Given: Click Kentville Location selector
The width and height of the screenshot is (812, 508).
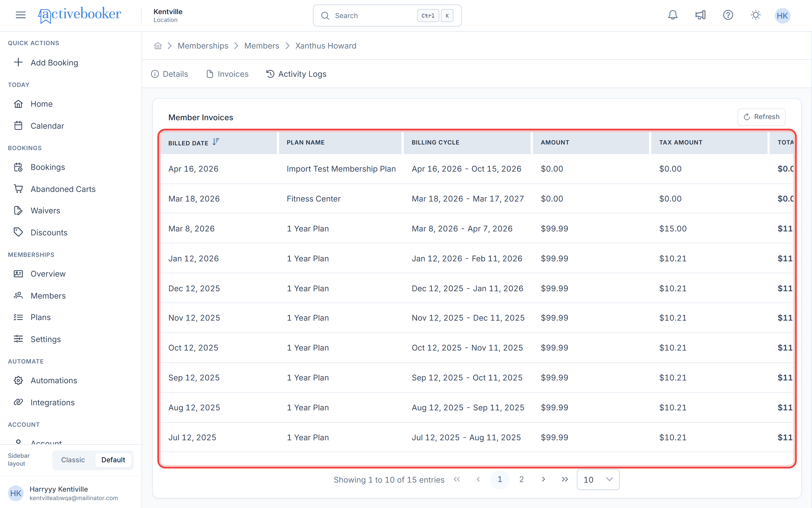Looking at the screenshot, I should 168,16.
